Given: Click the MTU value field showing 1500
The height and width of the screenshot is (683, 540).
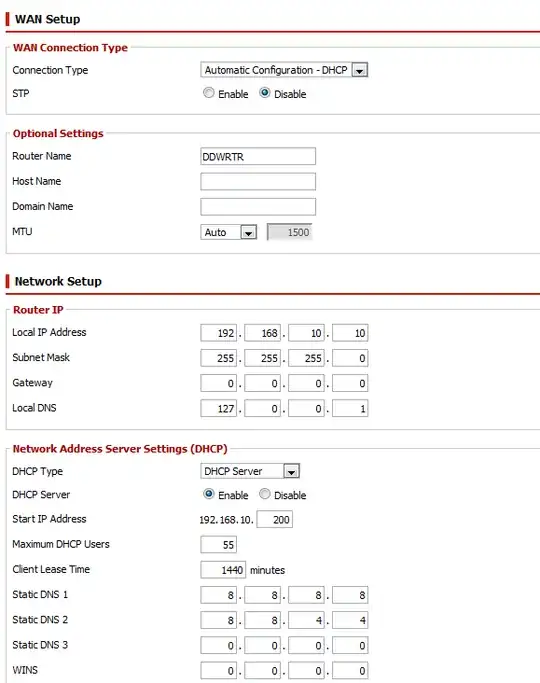Looking at the screenshot, I should [x=289, y=232].
